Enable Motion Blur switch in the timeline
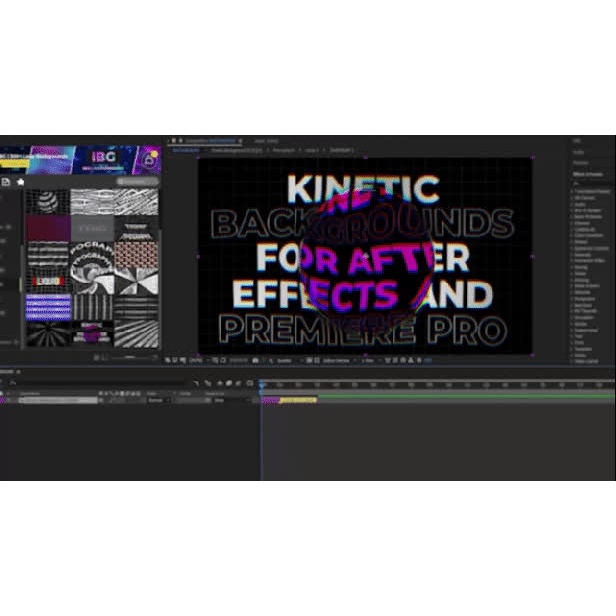 point(238,383)
